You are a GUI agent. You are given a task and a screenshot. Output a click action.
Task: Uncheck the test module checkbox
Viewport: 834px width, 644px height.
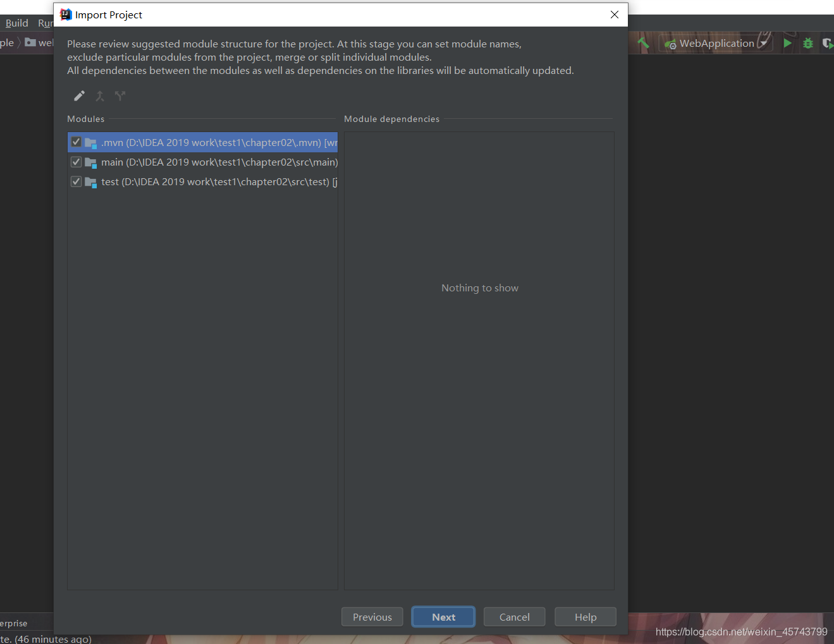coord(76,181)
